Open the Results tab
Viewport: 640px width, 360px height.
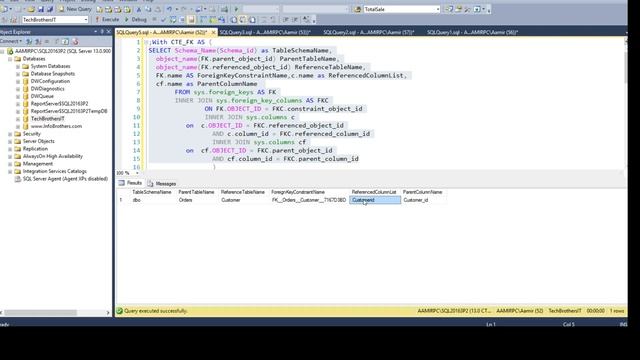point(130,183)
